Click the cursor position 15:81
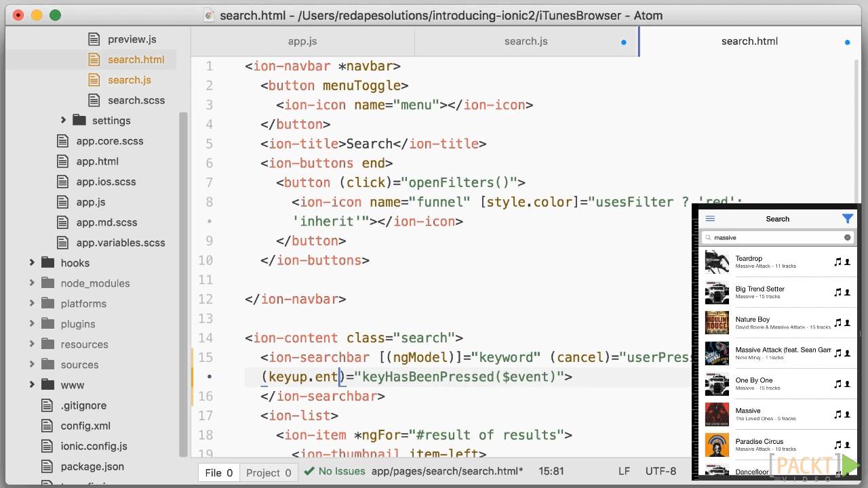868x488 pixels. point(551,471)
